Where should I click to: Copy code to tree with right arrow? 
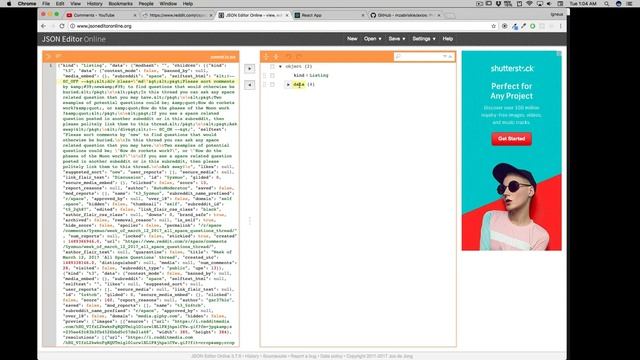249,69
